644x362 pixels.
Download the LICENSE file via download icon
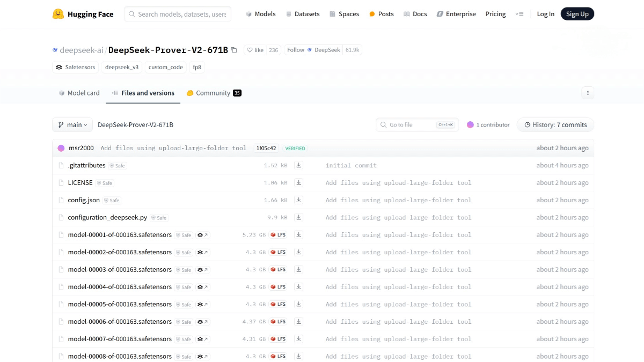click(x=298, y=183)
